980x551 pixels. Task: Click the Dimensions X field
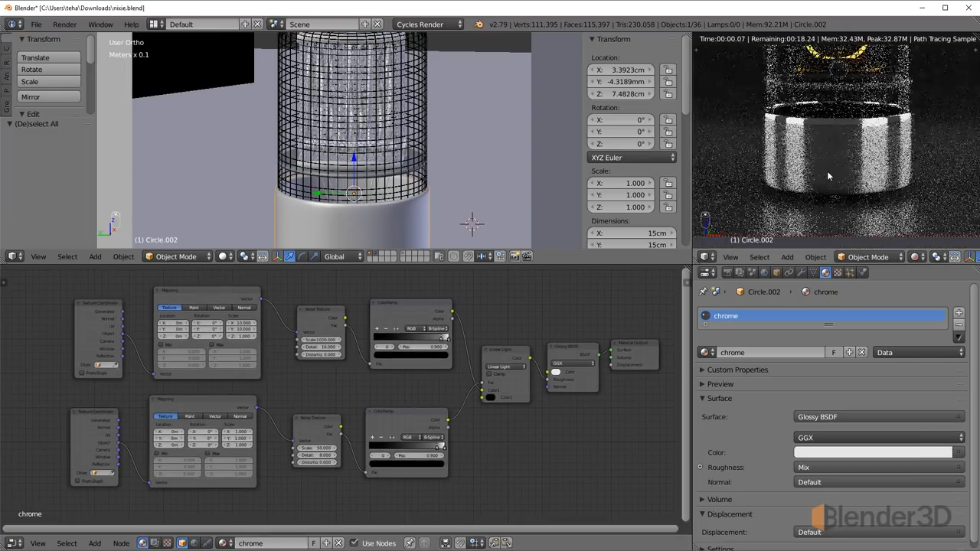pos(632,233)
